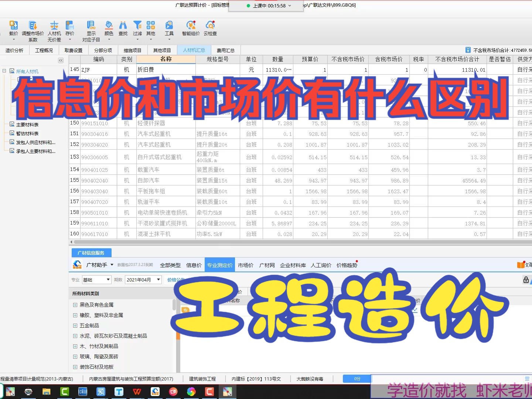Switch to 取费设置 tab
532x399 pixels.
tap(74, 50)
